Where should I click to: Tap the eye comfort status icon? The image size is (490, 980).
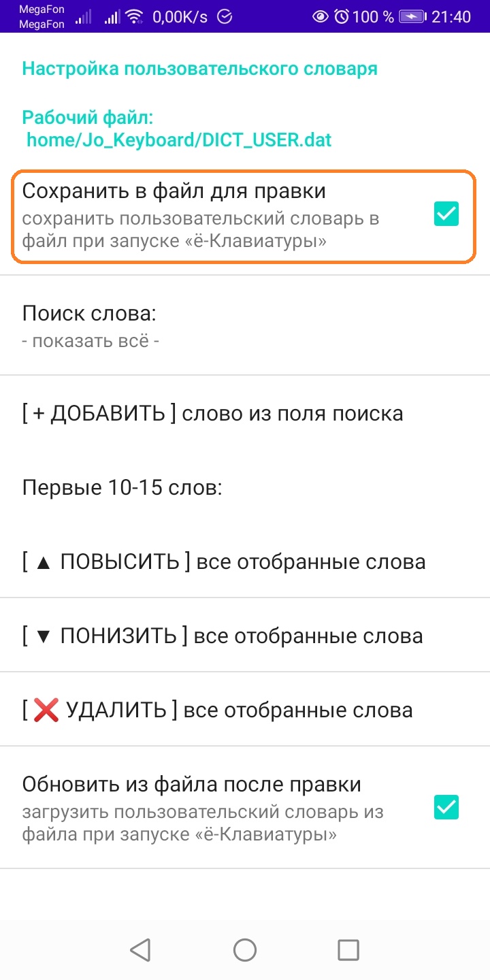click(320, 16)
